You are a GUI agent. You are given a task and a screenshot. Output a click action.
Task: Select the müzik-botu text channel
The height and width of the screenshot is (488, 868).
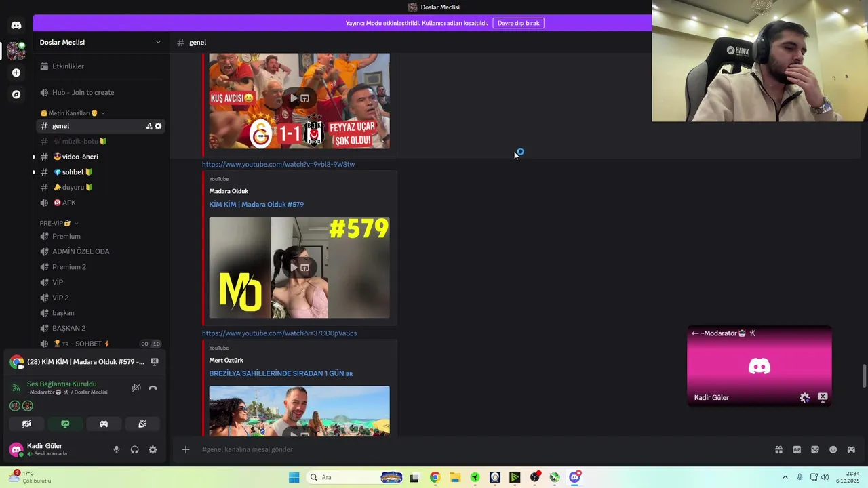point(100,141)
